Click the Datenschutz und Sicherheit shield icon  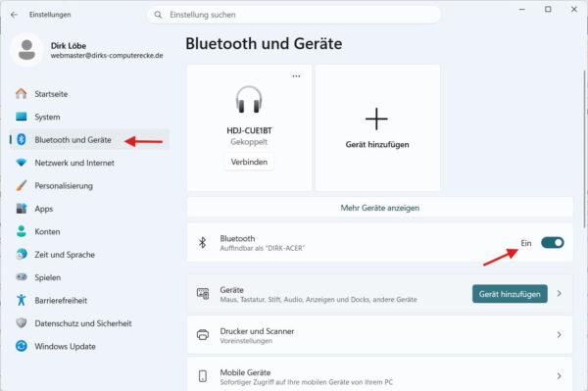click(x=22, y=322)
